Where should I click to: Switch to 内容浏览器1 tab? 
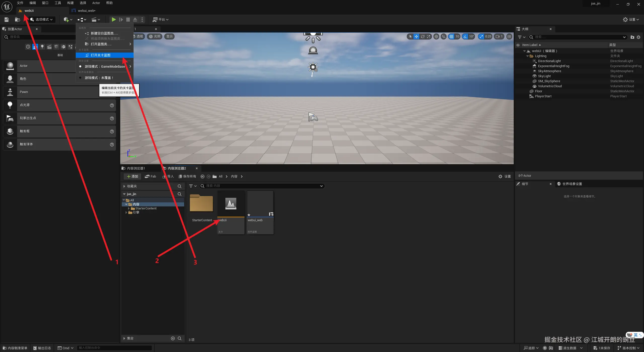tap(136, 168)
